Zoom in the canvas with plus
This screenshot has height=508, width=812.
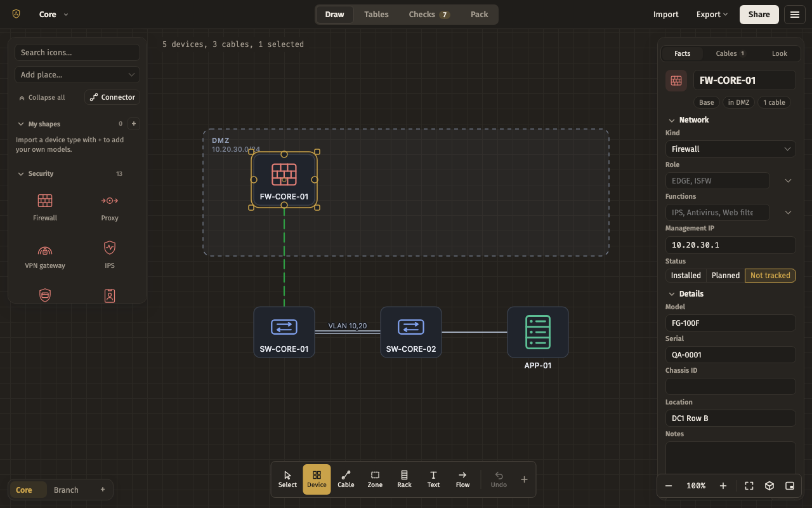point(723,486)
